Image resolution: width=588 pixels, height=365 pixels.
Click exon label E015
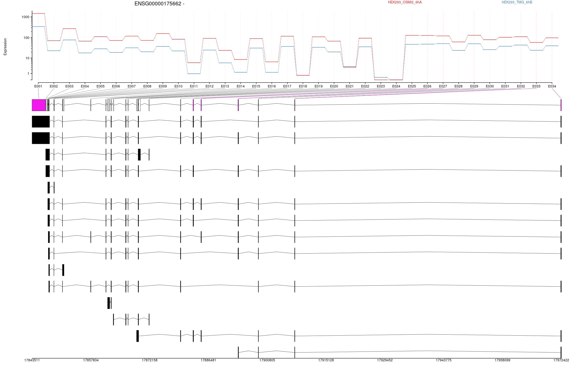pos(256,86)
